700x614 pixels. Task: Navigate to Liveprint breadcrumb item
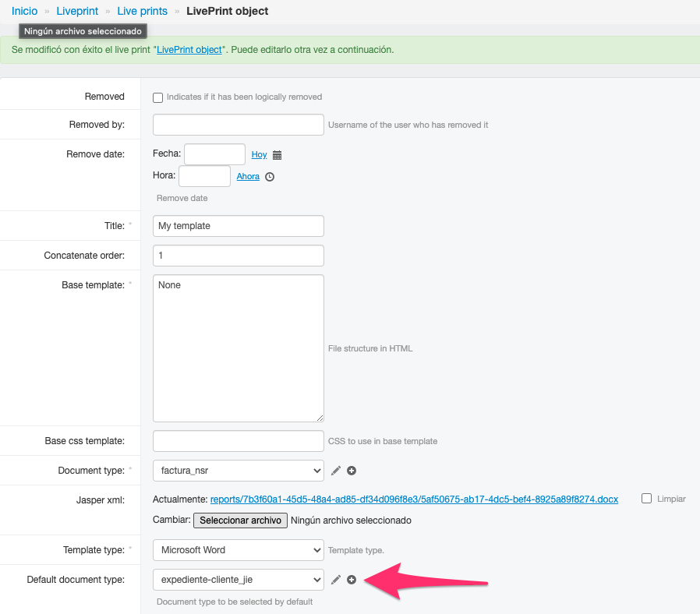pos(77,11)
